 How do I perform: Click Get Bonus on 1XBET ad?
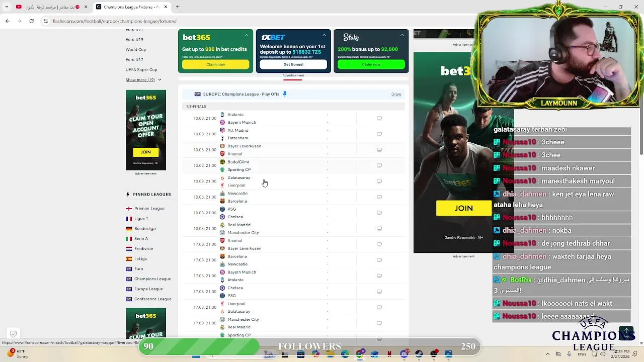pyautogui.click(x=293, y=64)
